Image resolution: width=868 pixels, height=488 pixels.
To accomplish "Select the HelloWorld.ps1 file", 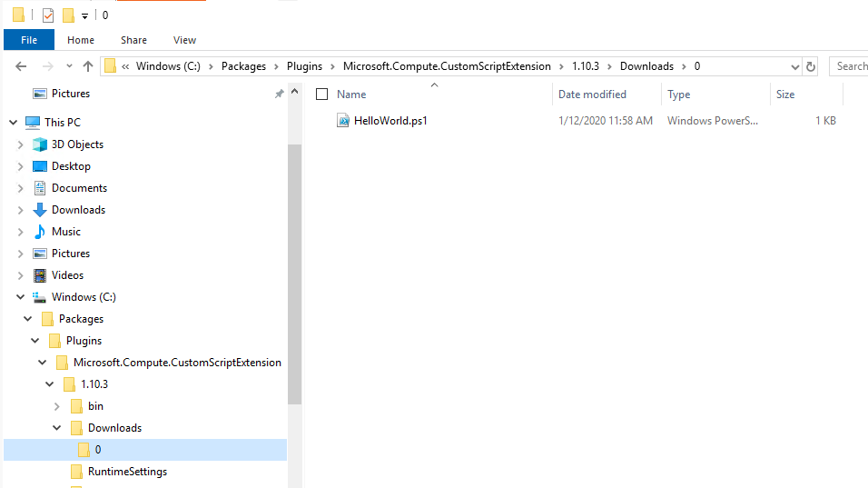I will (390, 120).
